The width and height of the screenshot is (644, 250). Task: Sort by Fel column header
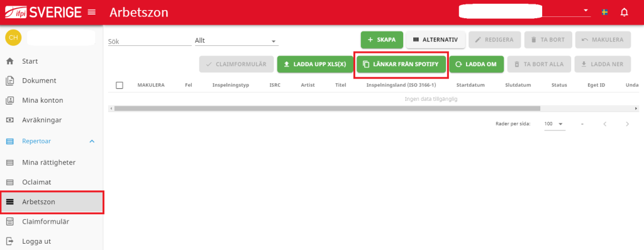click(189, 85)
